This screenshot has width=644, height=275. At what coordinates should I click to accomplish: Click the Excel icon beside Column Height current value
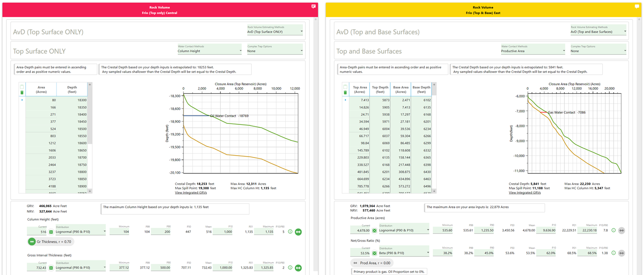pos(51,231)
